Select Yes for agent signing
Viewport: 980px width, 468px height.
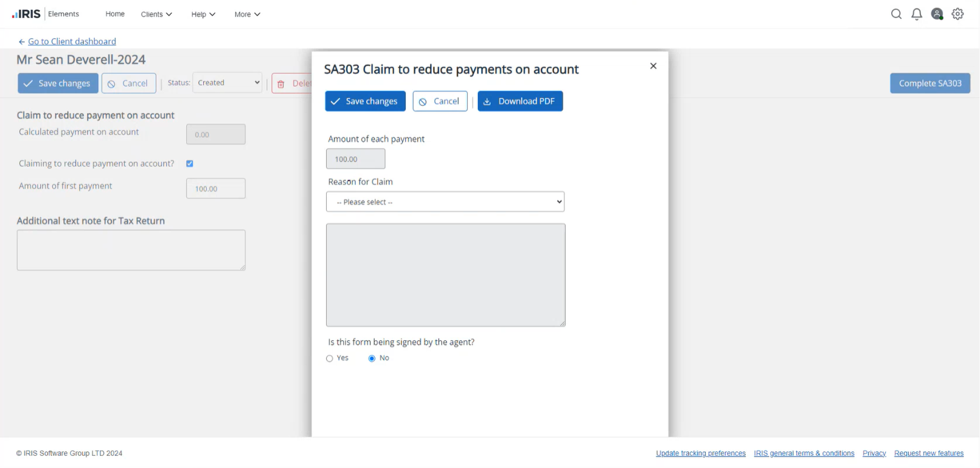(x=330, y=358)
